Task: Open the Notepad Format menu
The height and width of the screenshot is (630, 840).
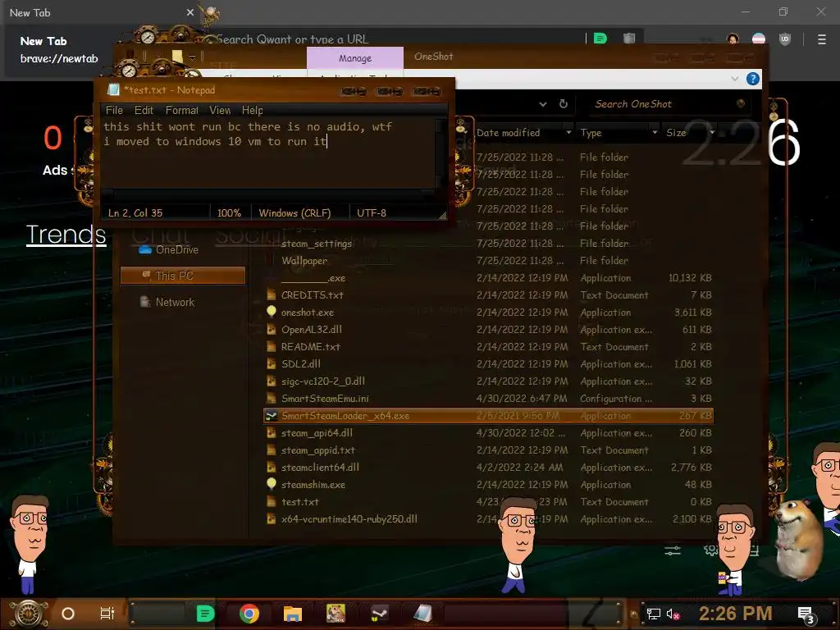Action: point(181,110)
